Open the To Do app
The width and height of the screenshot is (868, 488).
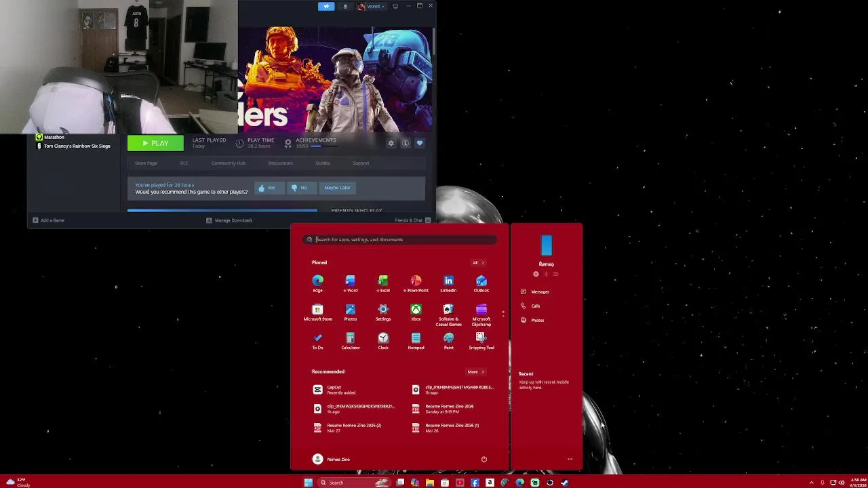pos(317,341)
